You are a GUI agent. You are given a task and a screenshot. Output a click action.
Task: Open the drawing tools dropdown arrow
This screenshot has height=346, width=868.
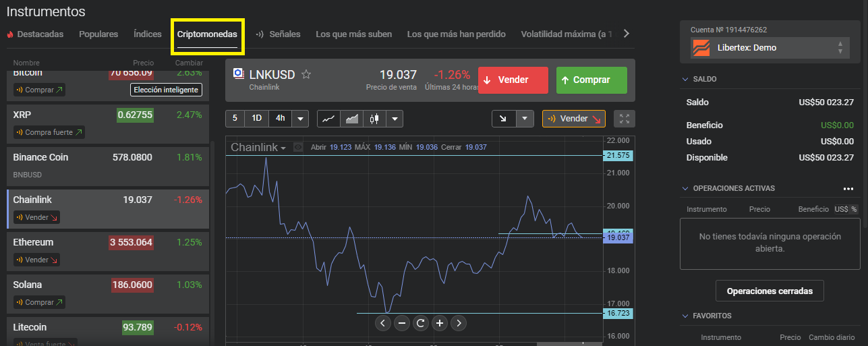pos(525,119)
